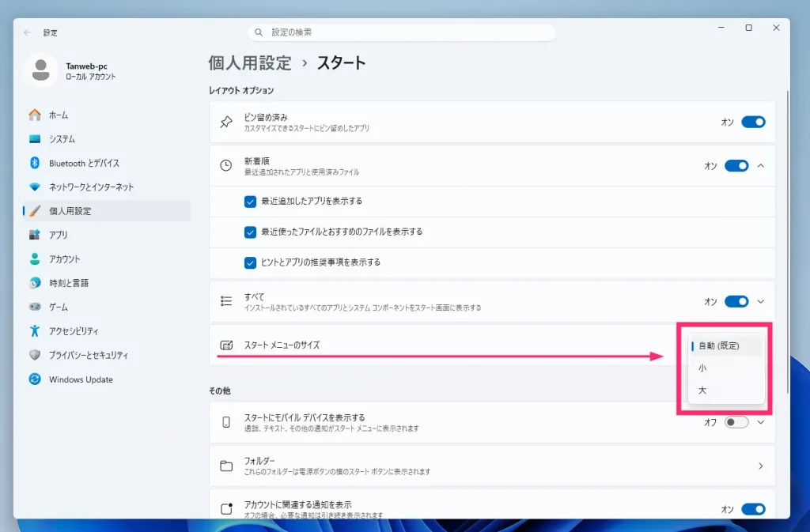Viewport: 810px width, 532px height.
Task: Enable スタートにモバイル デバイスを表示する toggle
Action: (736, 423)
